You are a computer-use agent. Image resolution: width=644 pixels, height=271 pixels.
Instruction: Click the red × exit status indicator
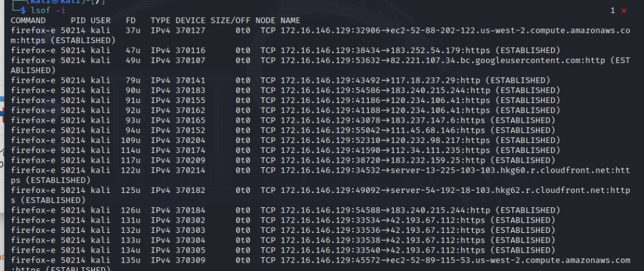pyautogui.click(x=624, y=11)
